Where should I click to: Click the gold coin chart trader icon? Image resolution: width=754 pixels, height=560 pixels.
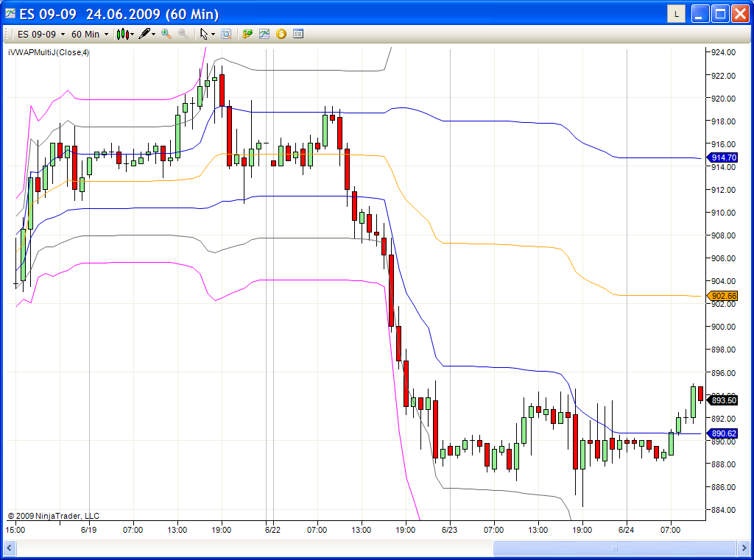point(281,34)
